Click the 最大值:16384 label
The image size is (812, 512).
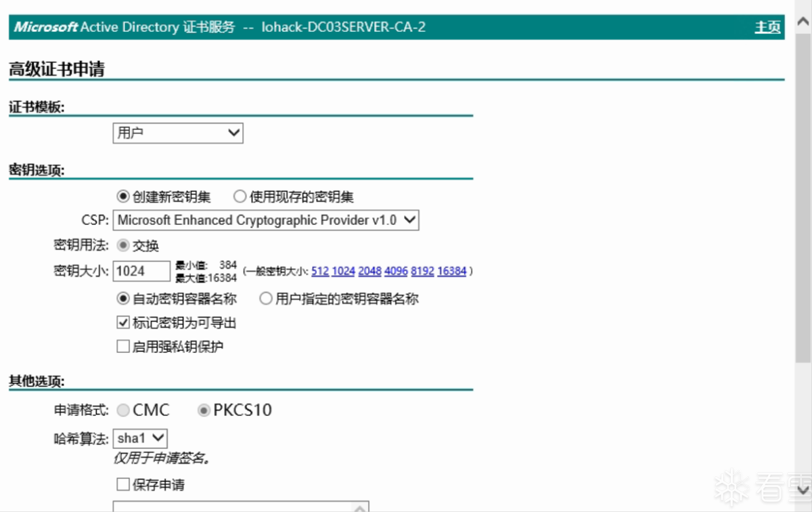(206, 278)
